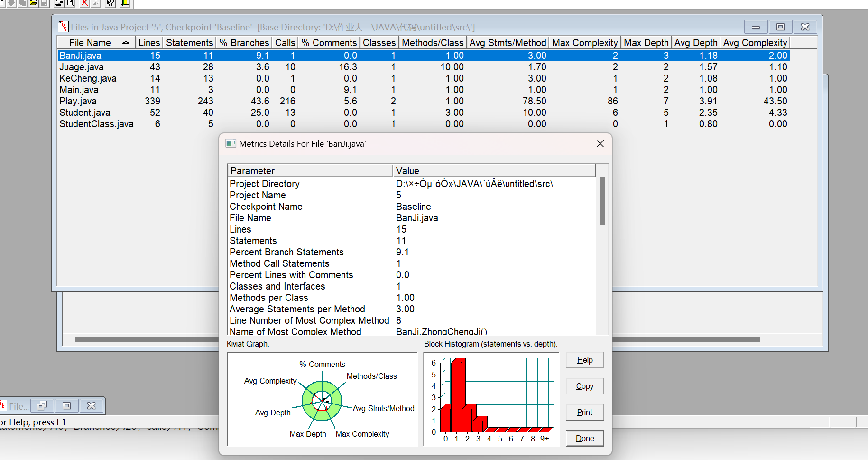Select the Juage.java file row
Image resolution: width=868 pixels, height=460 pixels.
424,67
